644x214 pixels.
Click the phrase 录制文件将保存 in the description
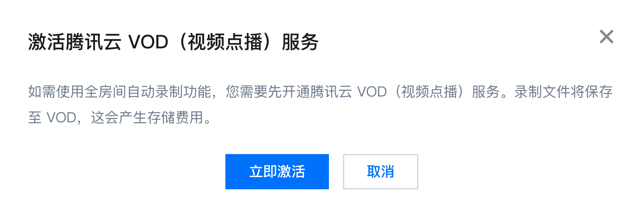click(x=564, y=92)
